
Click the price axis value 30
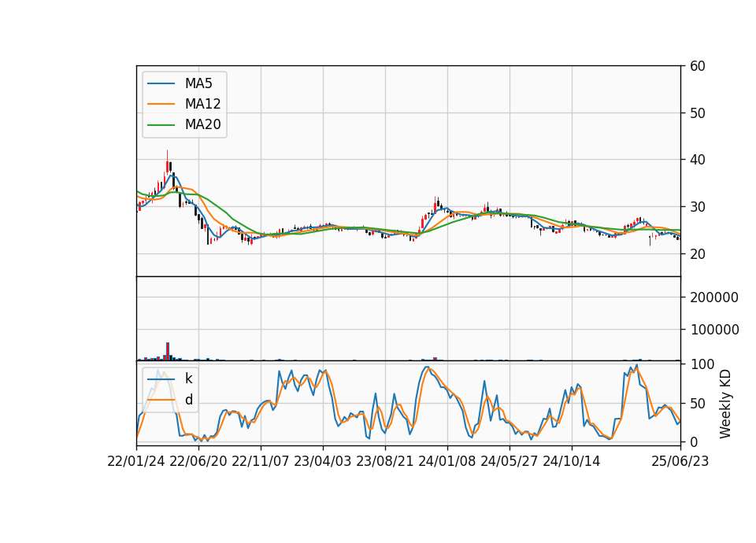point(698,207)
